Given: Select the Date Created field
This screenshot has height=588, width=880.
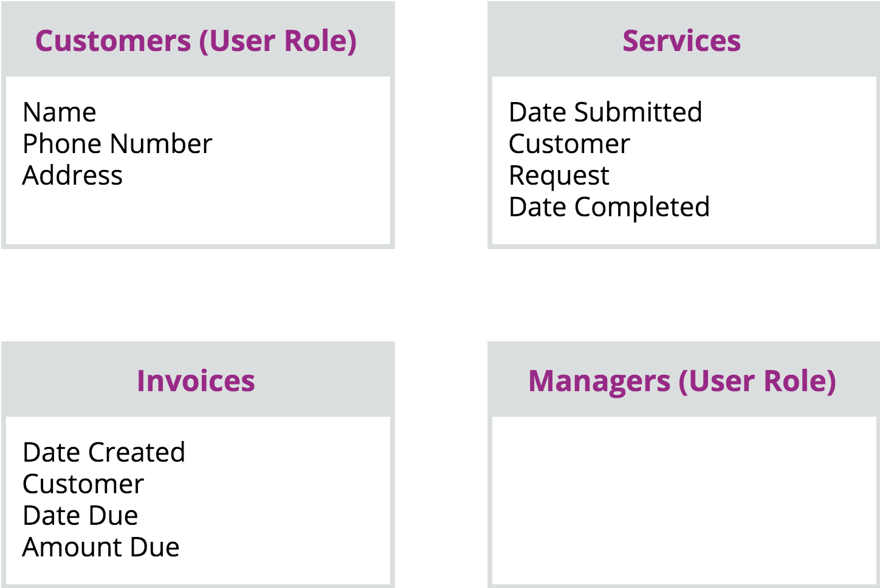Looking at the screenshot, I should [x=104, y=453].
